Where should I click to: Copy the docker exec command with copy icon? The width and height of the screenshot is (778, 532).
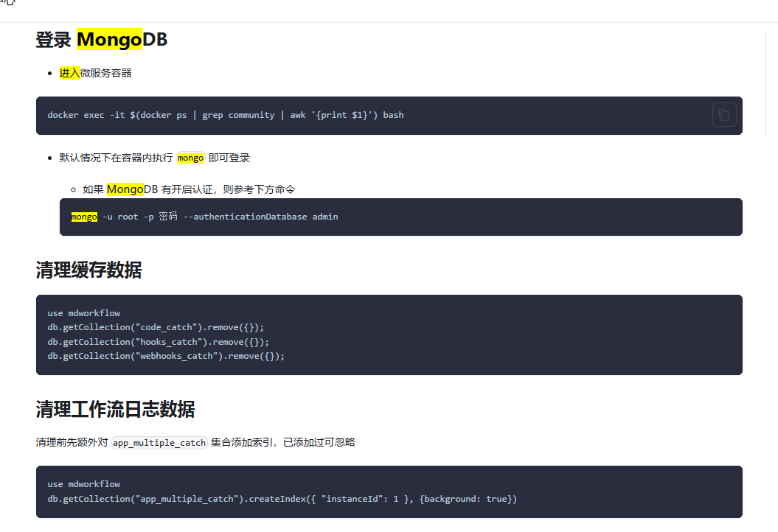(724, 115)
